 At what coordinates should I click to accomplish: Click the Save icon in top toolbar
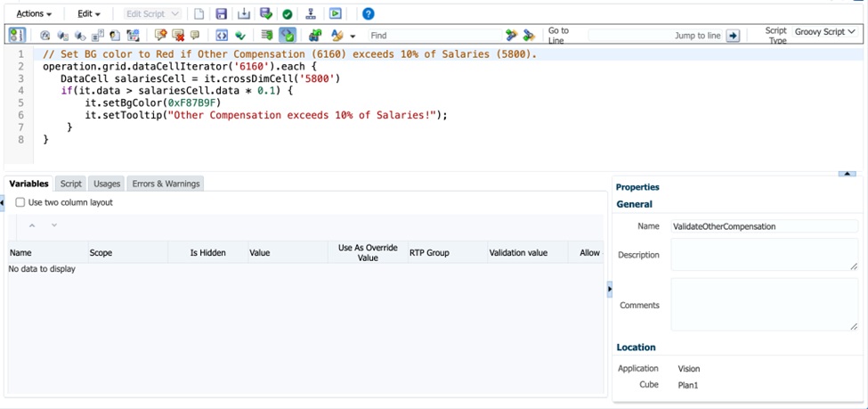(x=221, y=14)
